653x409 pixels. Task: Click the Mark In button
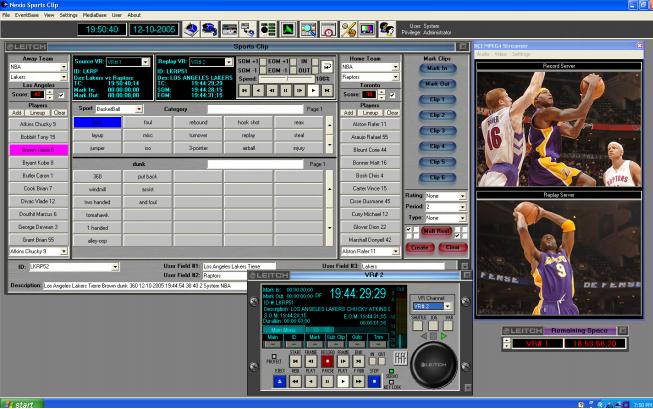(x=436, y=68)
